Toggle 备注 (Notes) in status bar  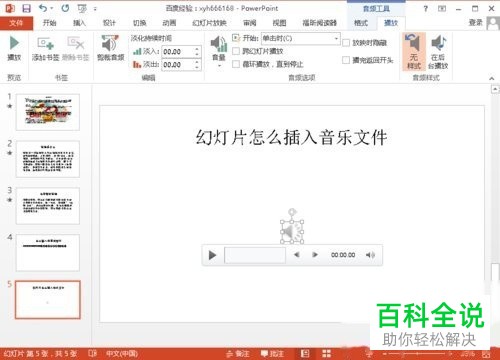pos(237,354)
